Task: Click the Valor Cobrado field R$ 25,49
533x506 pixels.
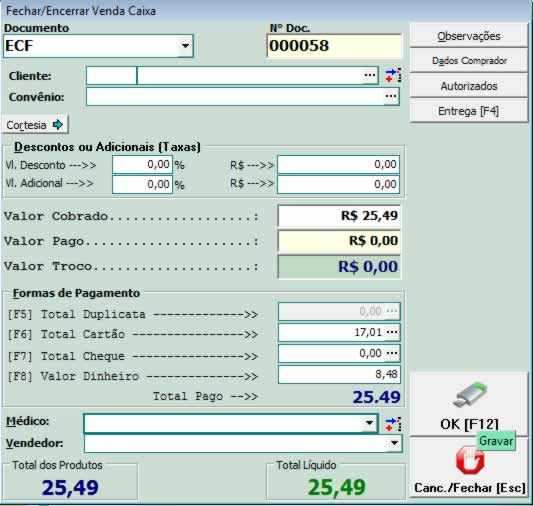Action: [x=339, y=215]
